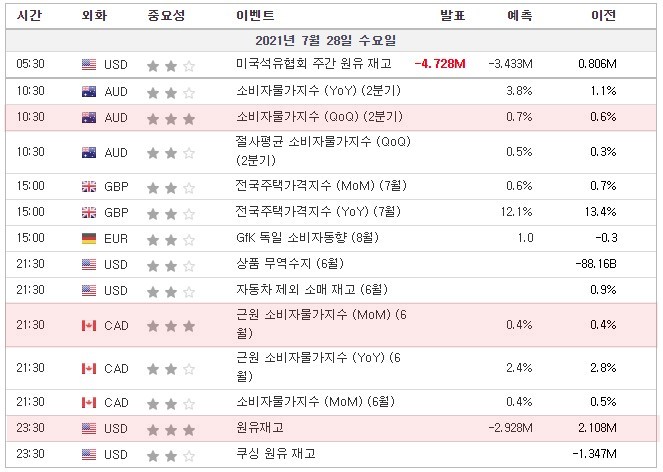Click the 중요성 column header

[165, 16]
